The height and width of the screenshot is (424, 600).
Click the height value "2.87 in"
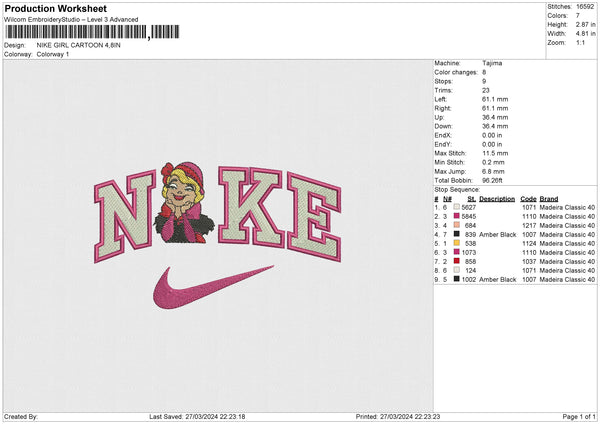click(585, 24)
